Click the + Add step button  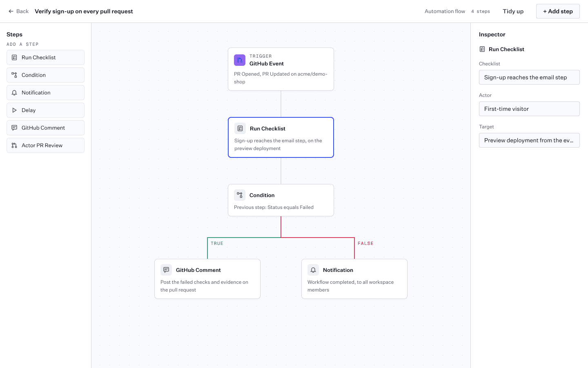(558, 11)
